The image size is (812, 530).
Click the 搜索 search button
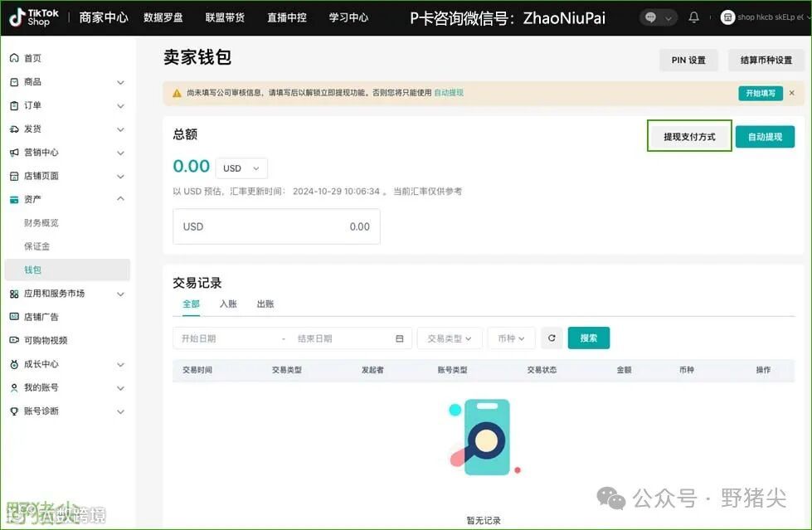[x=588, y=338]
